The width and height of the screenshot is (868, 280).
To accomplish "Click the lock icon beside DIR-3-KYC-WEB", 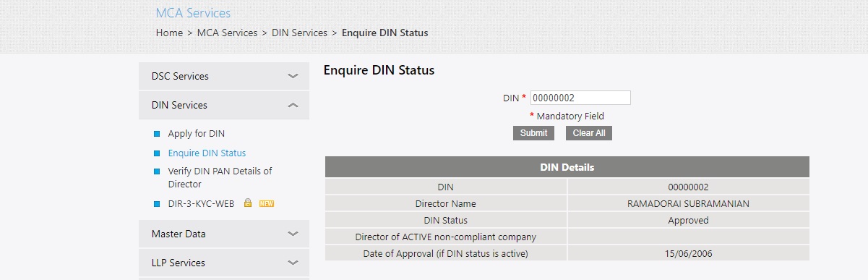I will tap(247, 203).
